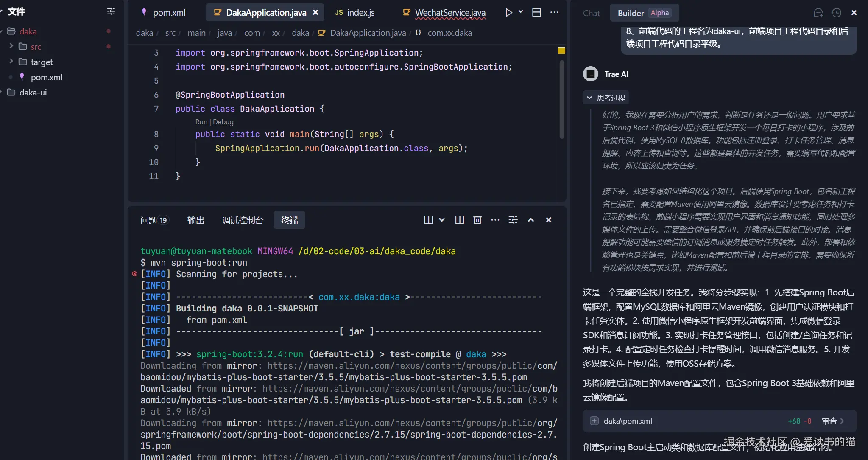Screen dimensions: 868x460
Task: Open file explorer settings sliders icon
Action: coord(111,11)
